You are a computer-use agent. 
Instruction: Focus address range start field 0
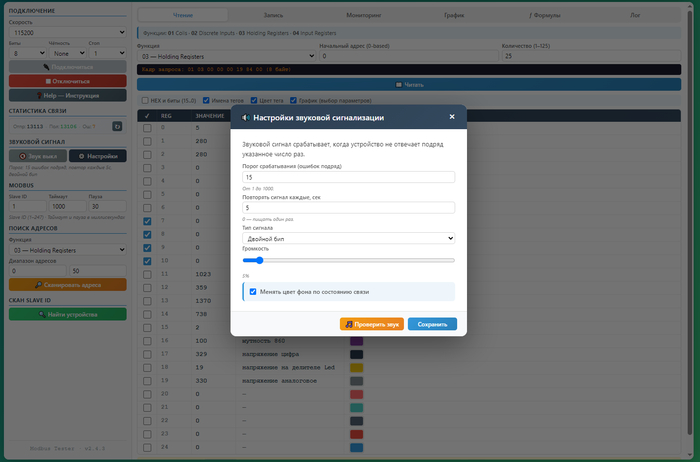(x=38, y=271)
